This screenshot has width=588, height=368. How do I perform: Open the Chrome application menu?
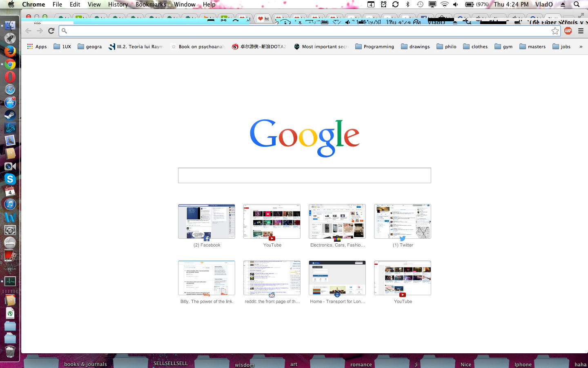pos(33,4)
